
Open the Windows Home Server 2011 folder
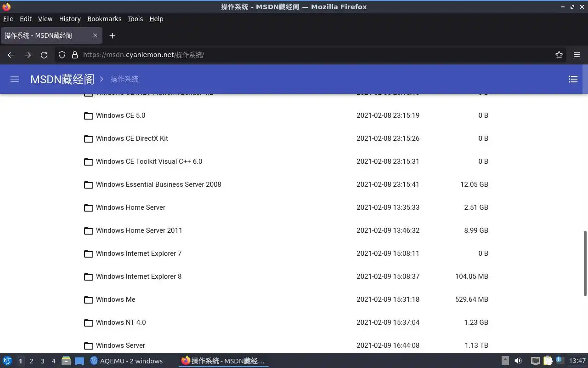pos(139,230)
